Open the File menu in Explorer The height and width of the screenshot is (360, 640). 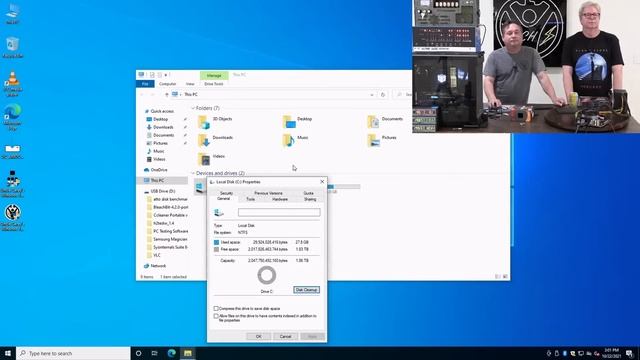click(145, 84)
